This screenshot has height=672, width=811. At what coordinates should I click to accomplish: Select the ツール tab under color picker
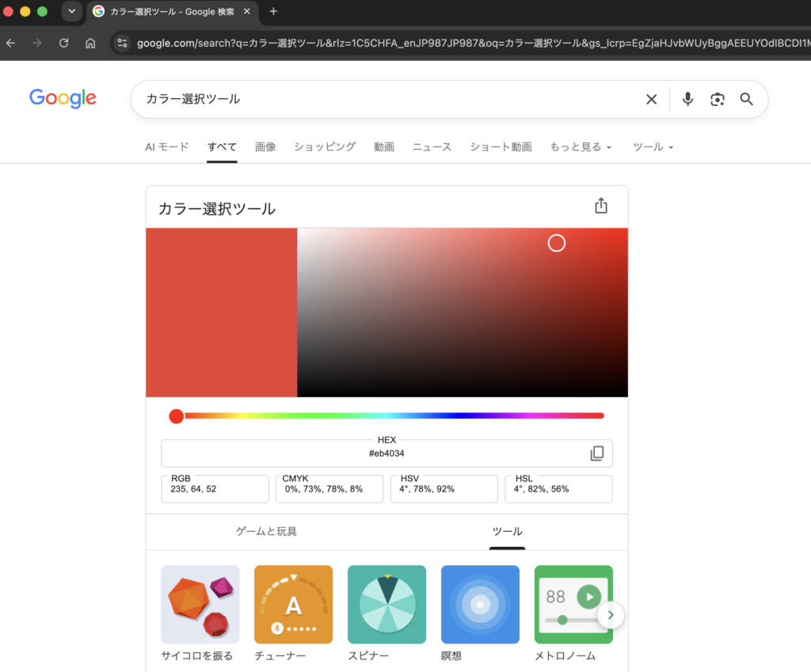click(507, 531)
